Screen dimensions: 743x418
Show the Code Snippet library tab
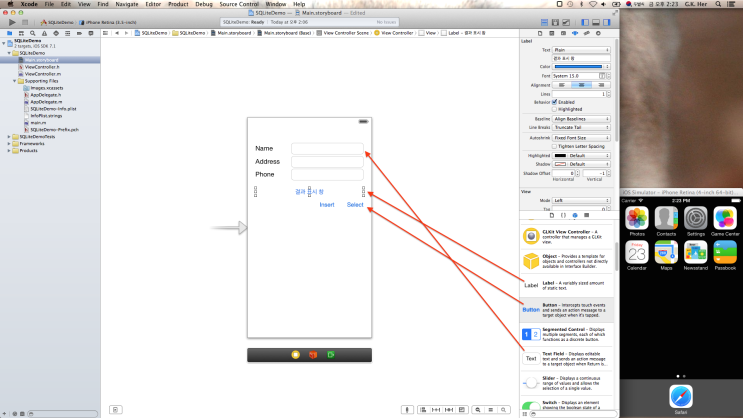click(563, 215)
